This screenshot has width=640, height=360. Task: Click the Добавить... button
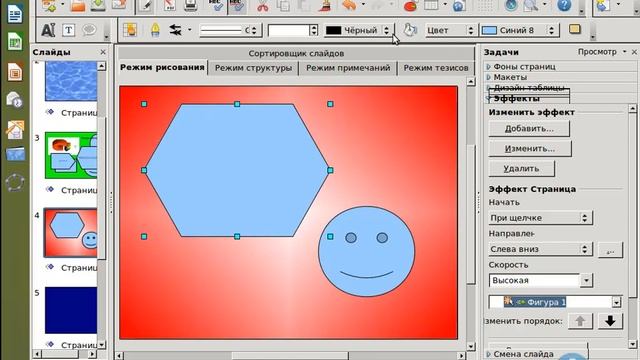click(x=529, y=129)
